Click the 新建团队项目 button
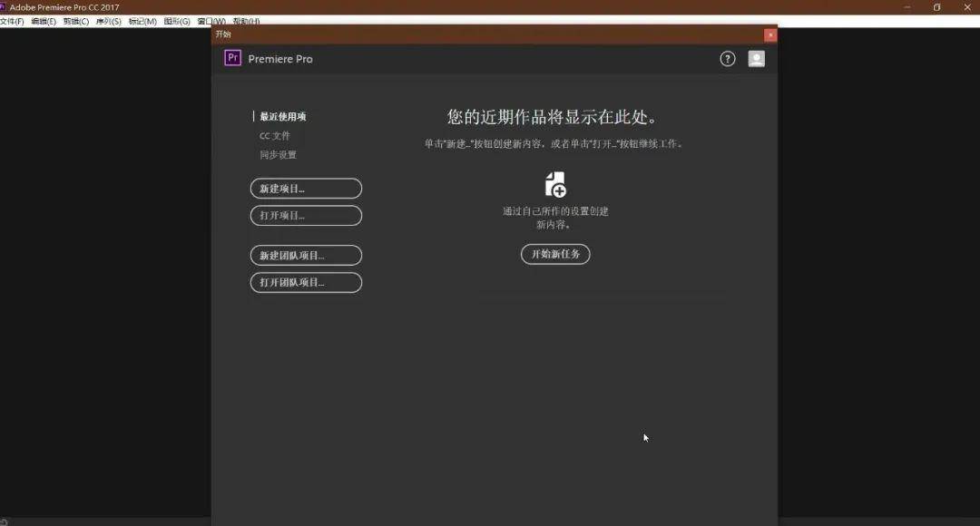Screen dimensions: 980x526 (306, 255)
